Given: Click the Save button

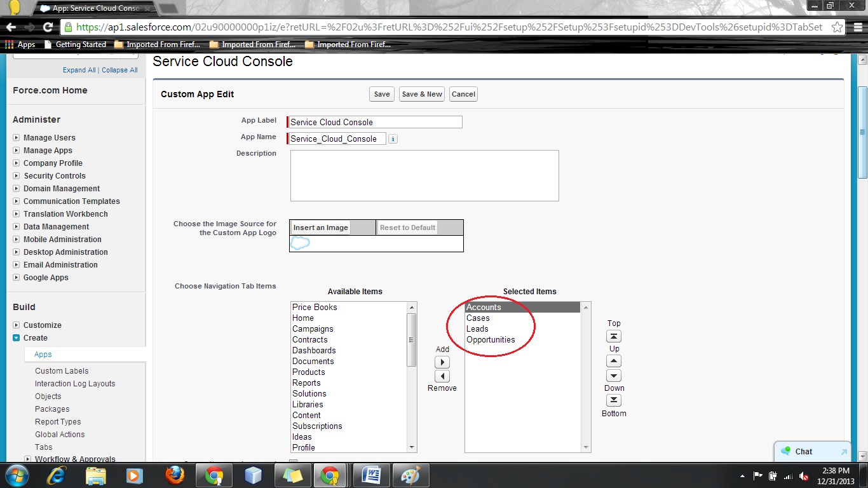Looking at the screenshot, I should coord(382,94).
